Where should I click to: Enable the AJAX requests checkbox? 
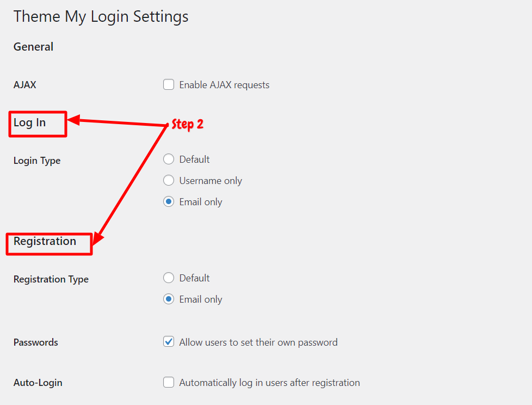tap(169, 84)
